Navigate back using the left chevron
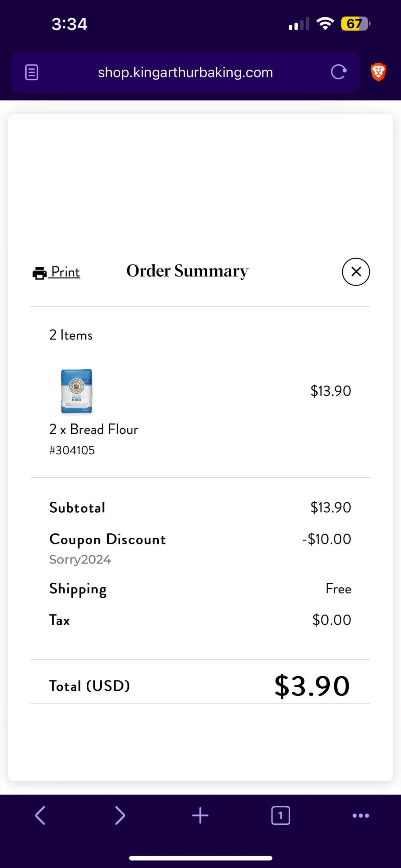This screenshot has height=868, width=401. [40, 815]
